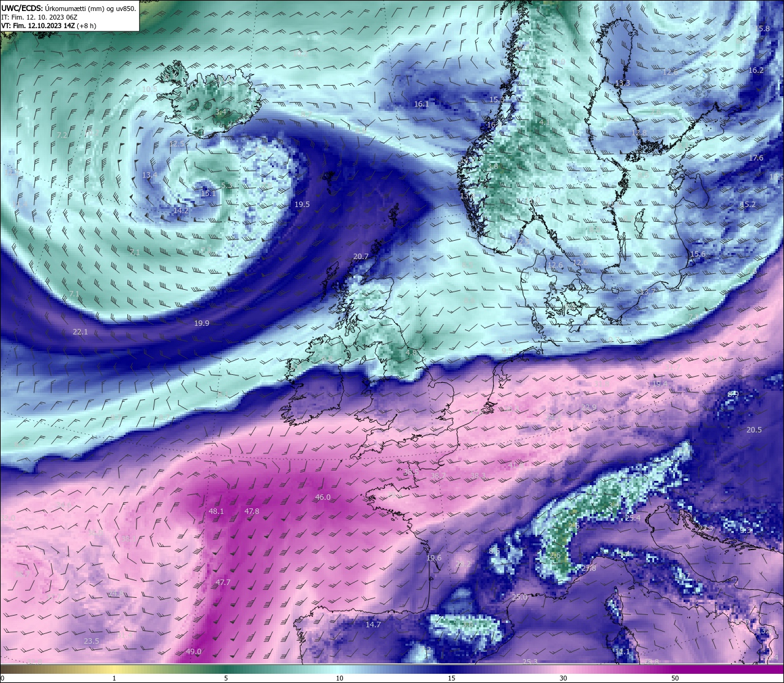This screenshot has height=683, width=784.
Task: Click the '1' tick on the colour scale
Action: pos(114,678)
